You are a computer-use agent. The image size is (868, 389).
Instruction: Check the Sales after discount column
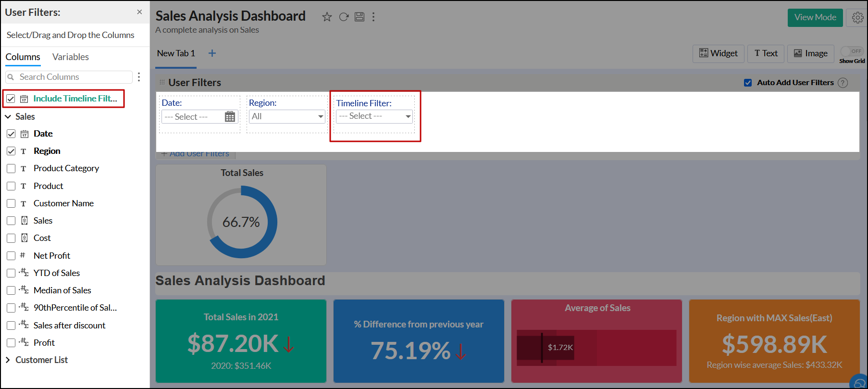11,326
